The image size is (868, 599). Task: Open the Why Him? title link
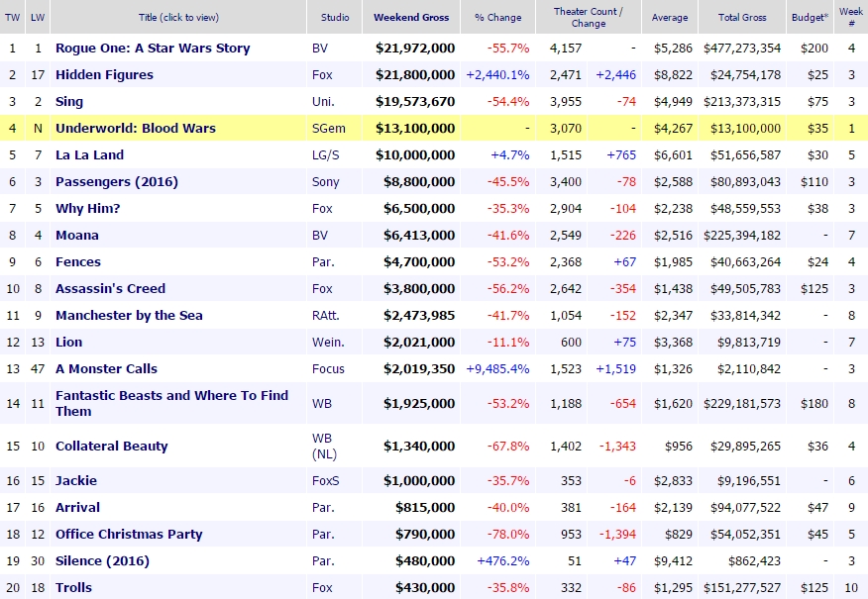coord(87,209)
